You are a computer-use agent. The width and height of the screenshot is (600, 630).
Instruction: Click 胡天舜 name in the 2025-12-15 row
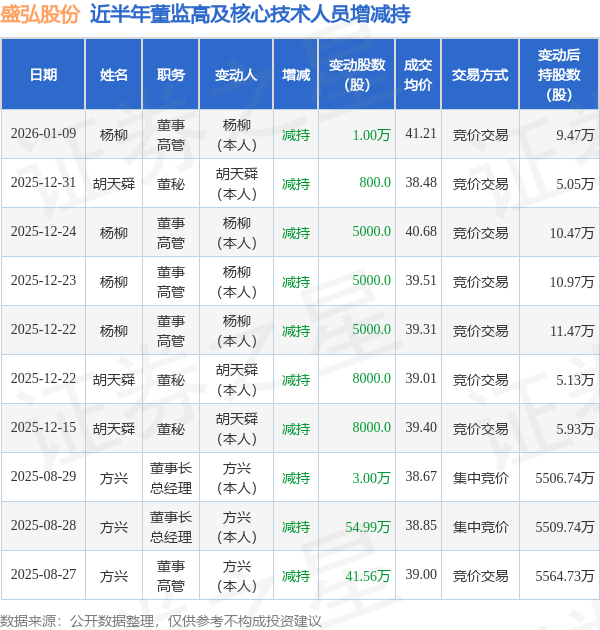point(114,429)
